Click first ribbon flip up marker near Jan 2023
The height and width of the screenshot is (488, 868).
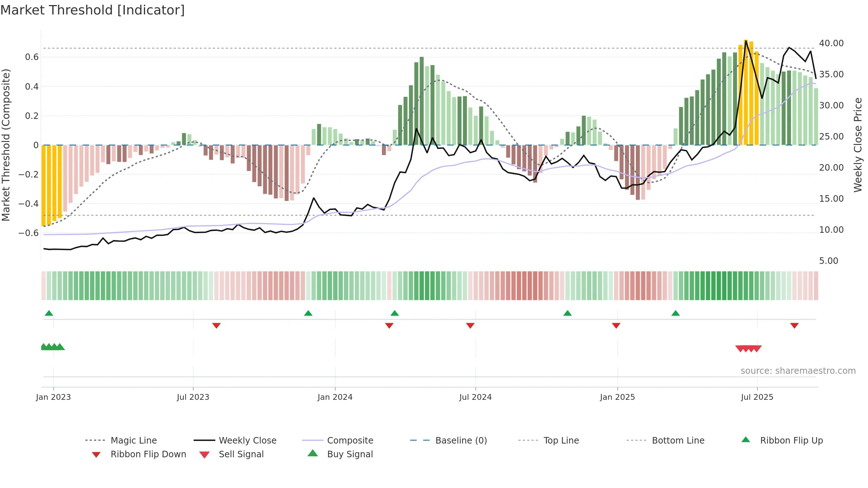(49, 313)
